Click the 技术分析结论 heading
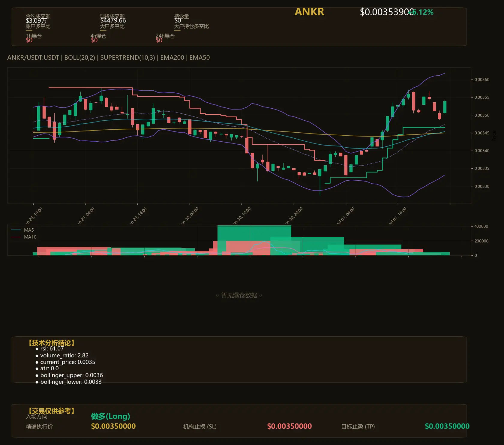The height and width of the screenshot is (445, 504). tap(51, 343)
